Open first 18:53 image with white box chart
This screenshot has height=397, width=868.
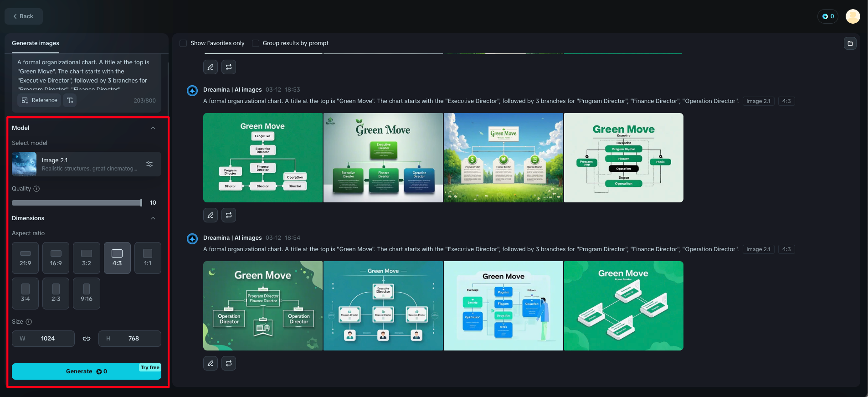[x=263, y=158]
